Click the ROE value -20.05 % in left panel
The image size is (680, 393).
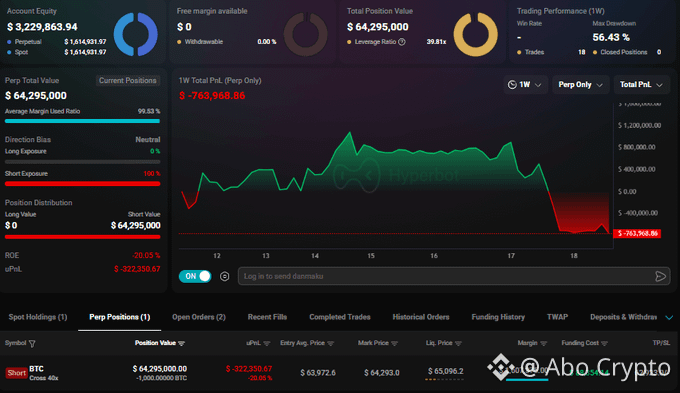(x=146, y=255)
